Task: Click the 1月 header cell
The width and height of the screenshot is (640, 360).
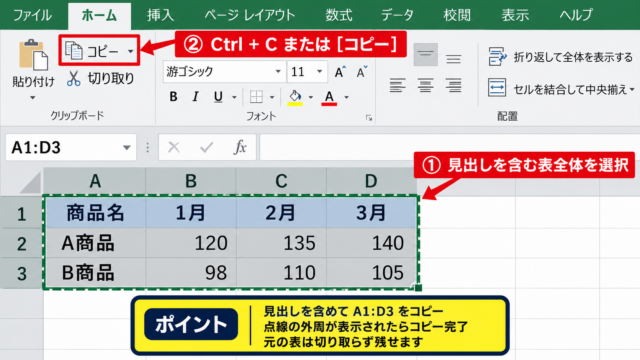Action: coord(191,213)
